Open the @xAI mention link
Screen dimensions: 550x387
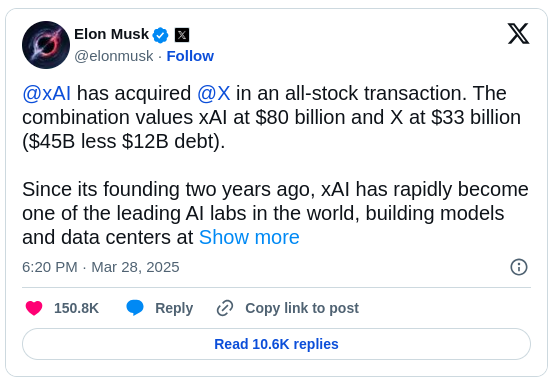(47, 93)
